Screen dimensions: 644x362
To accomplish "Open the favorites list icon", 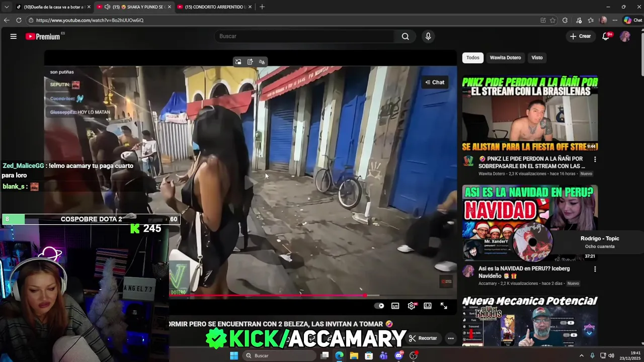I will (591, 20).
